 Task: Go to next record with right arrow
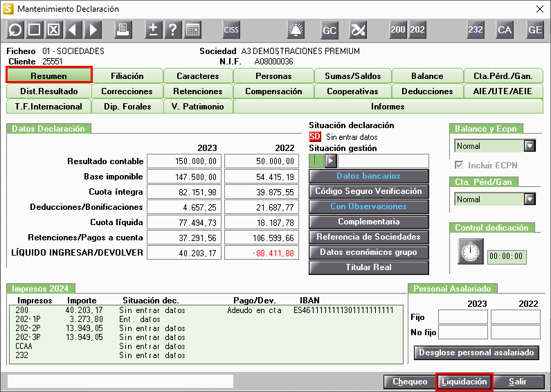click(x=93, y=30)
